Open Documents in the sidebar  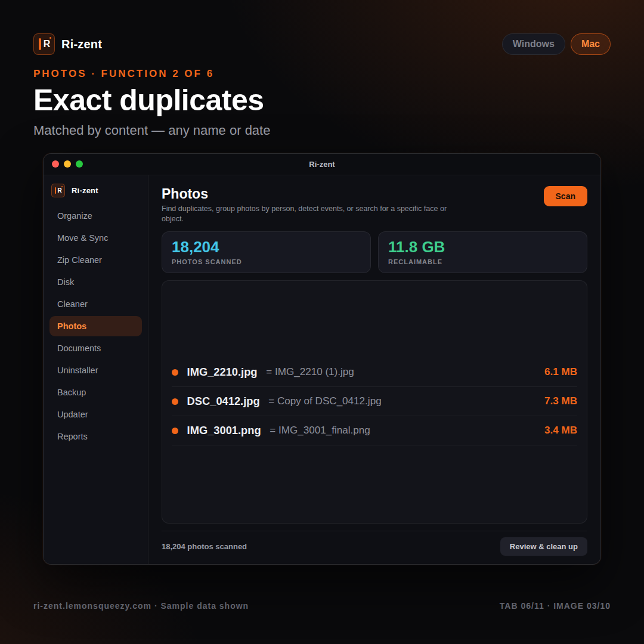[95, 348]
